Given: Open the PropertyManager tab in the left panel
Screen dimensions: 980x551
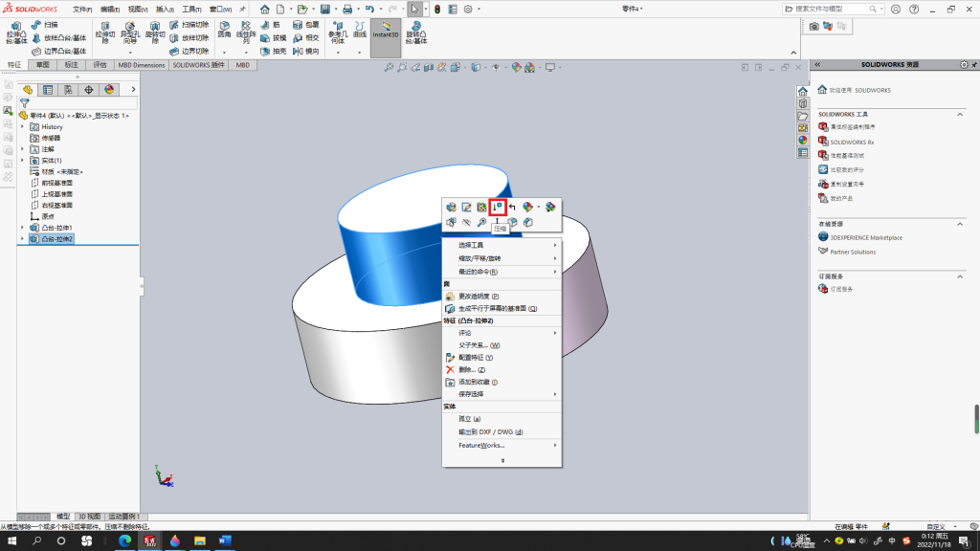Looking at the screenshot, I should point(48,90).
